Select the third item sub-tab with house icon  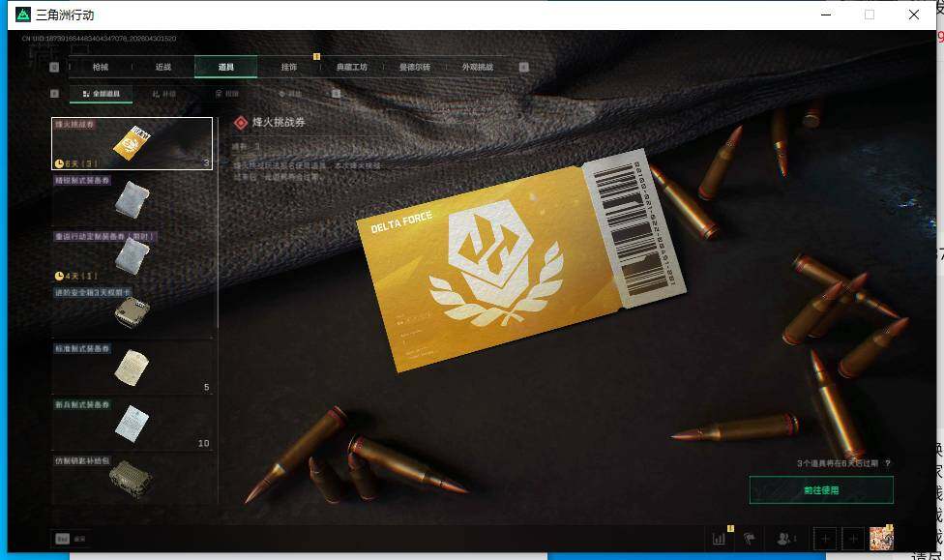point(227,93)
